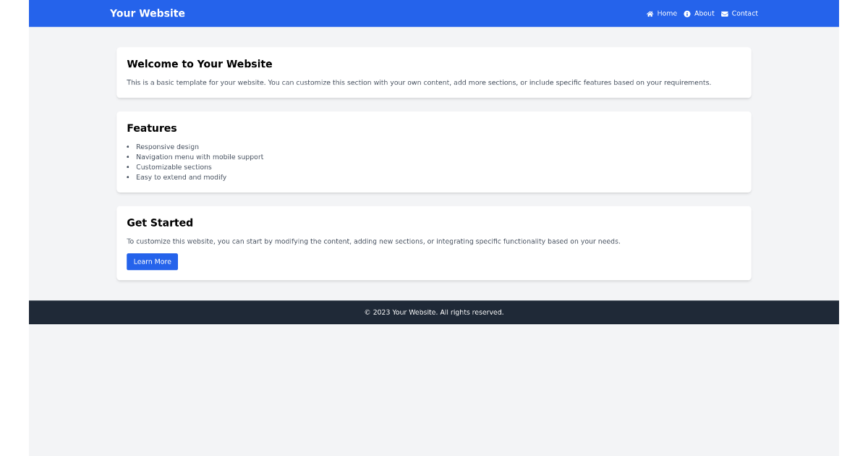Image resolution: width=868 pixels, height=456 pixels.
Task: Click the 'Customizable sections' bullet point
Action: coord(174,166)
